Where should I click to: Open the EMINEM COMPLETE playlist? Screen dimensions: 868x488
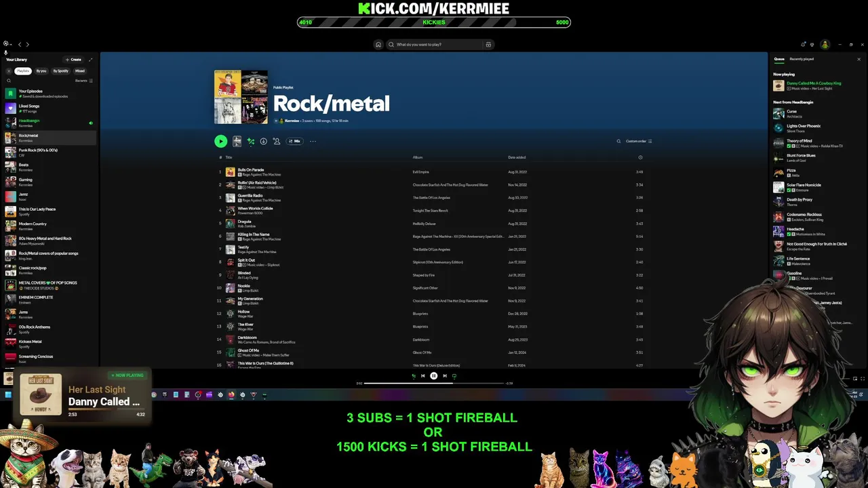point(49,300)
